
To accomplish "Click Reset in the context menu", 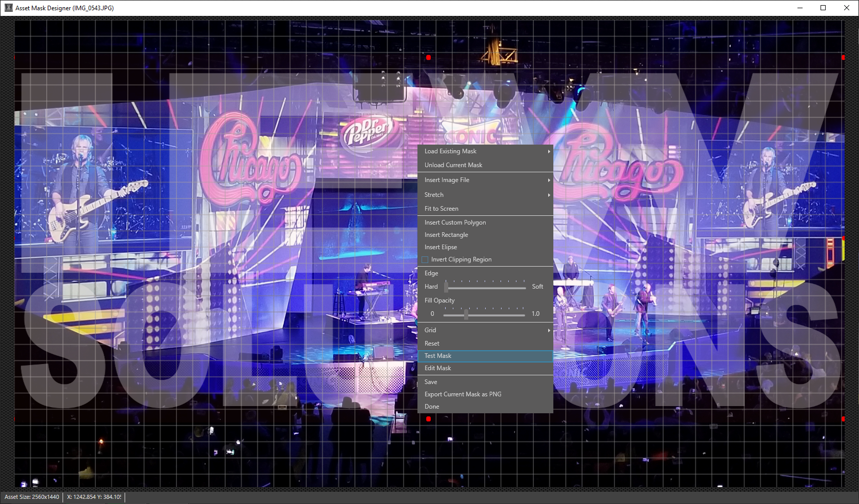I will coord(485,344).
